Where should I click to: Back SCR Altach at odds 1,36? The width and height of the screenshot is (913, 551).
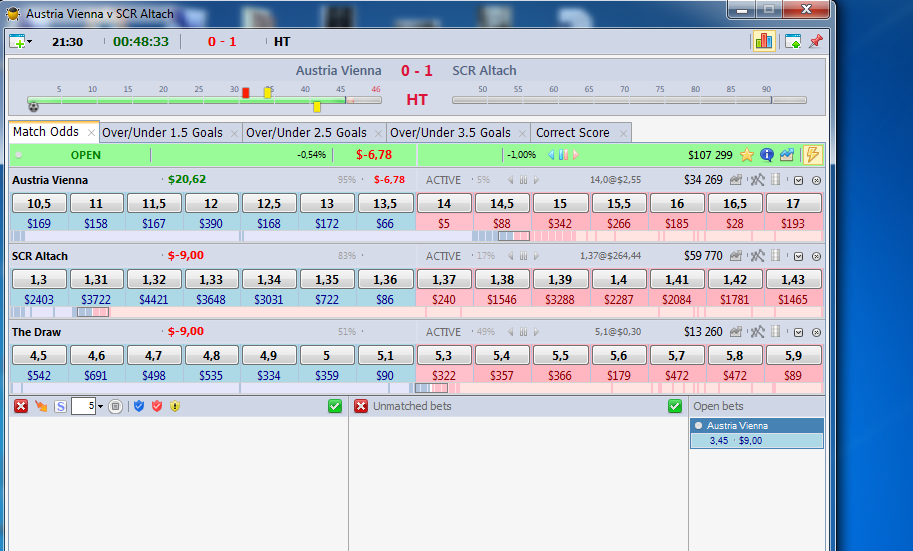tap(385, 280)
